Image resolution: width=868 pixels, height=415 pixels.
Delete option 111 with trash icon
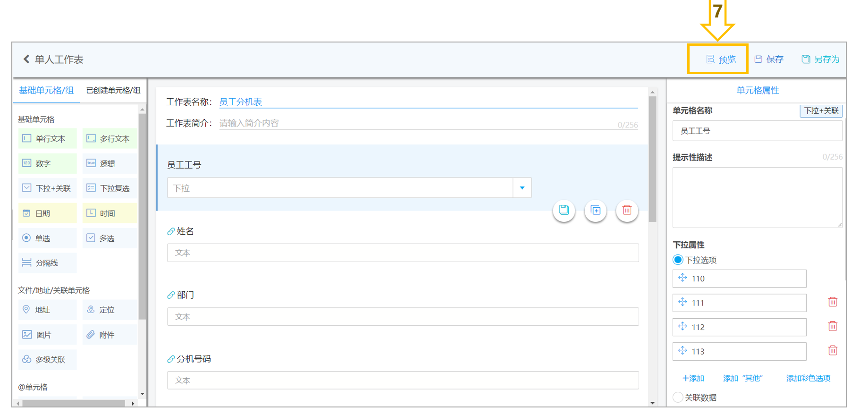[833, 302]
